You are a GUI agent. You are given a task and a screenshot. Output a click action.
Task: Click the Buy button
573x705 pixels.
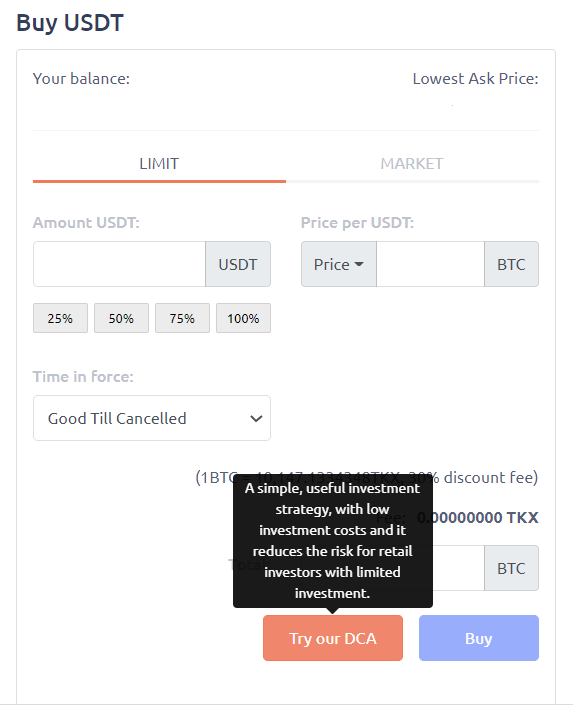click(479, 638)
